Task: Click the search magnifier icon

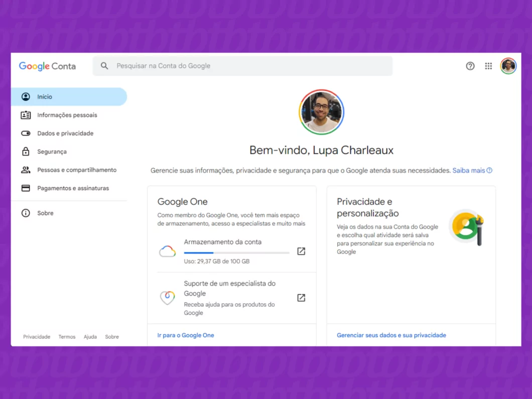Action: [x=104, y=66]
